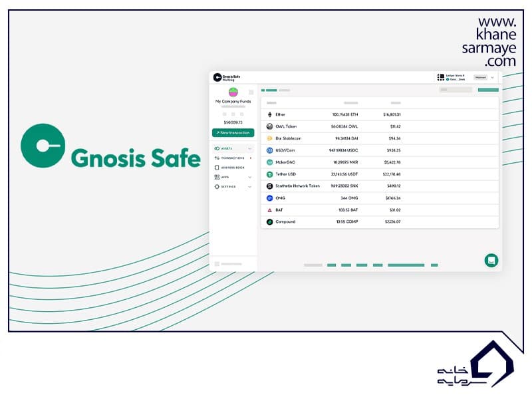This screenshot has width=532, height=399.
Task: Click the safe total balance under safe name
Action: click(233, 122)
